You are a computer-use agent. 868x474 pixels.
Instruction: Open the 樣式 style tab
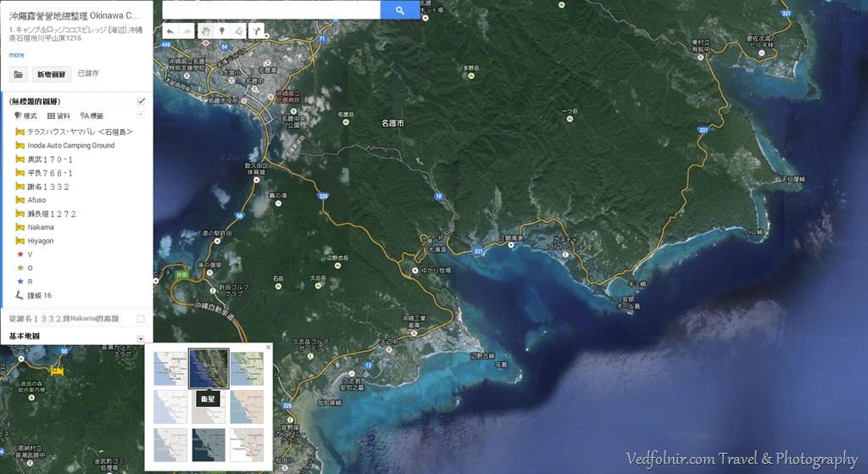25,115
